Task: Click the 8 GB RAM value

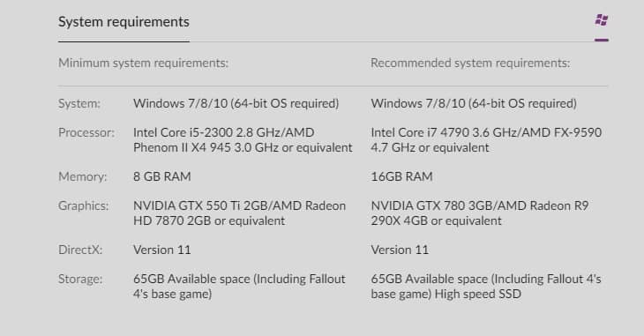Action: 161,176
